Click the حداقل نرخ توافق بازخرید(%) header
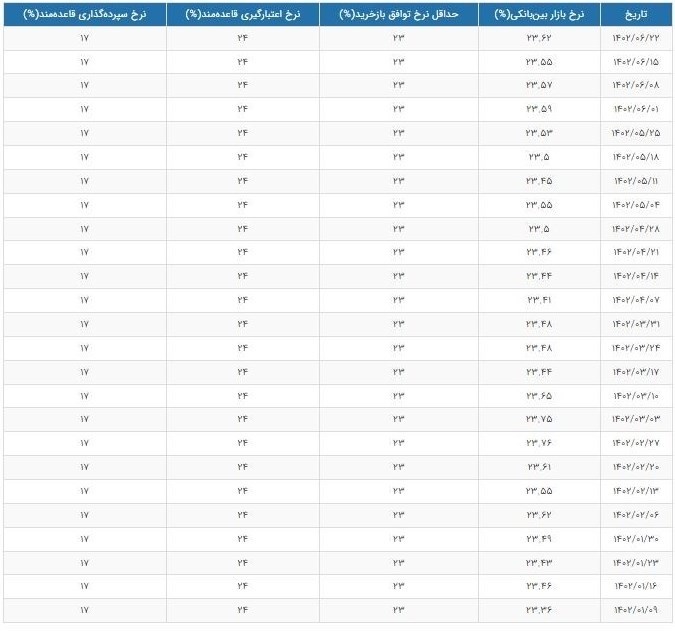This screenshot has width=675, height=631. (398, 15)
